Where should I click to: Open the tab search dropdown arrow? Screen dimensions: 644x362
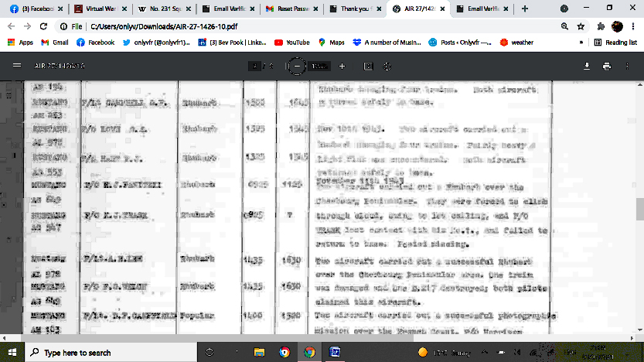(x=564, y=9)
